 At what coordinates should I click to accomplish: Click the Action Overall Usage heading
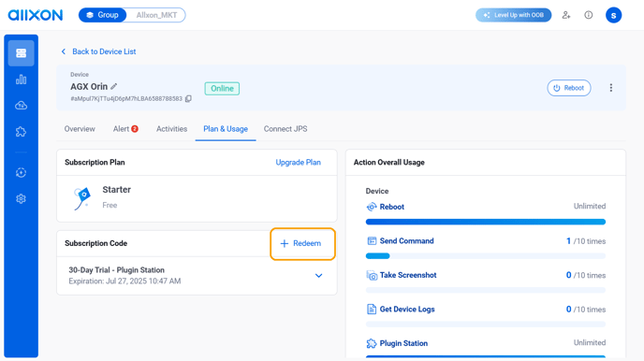(x=389, y=163)
